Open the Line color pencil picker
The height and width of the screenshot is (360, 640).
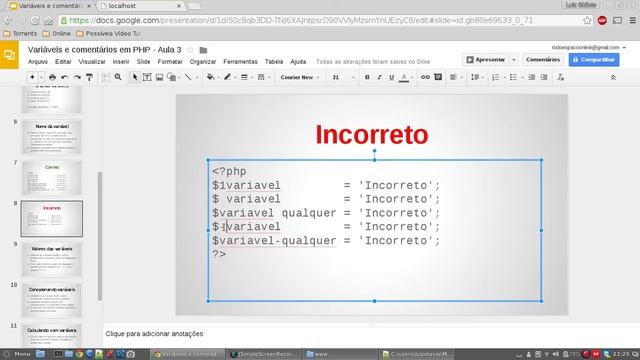tap(229, 77)
